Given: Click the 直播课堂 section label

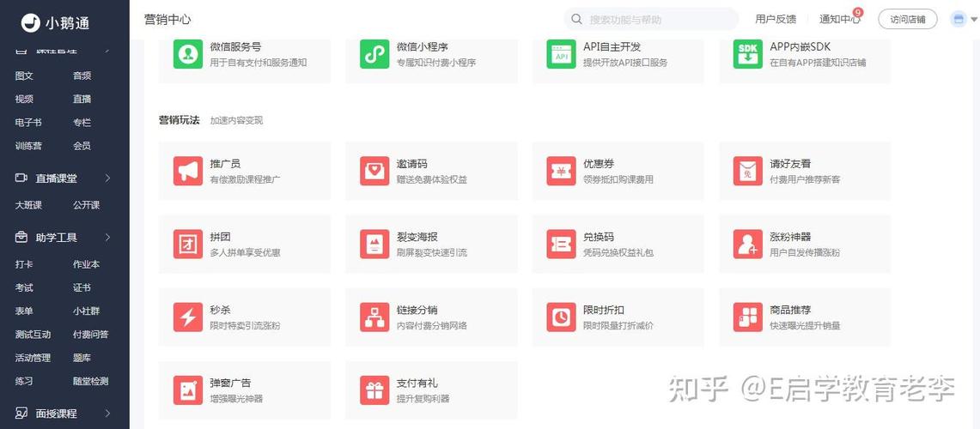Looking at the screenshot, I should pyautogui.click(x=56, y=178).
